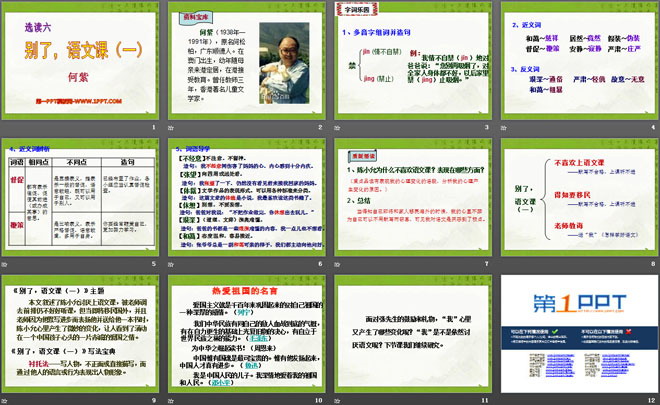Image resolution: width=660 pixels, height=405 pixels.
Task: Select slide 10 titled 热爱祖国的名言
Action: click(247, 334)
